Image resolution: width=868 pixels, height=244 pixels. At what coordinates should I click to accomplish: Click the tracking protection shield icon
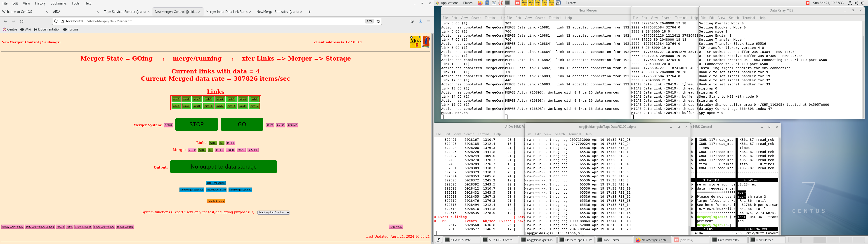coord(56,21)
